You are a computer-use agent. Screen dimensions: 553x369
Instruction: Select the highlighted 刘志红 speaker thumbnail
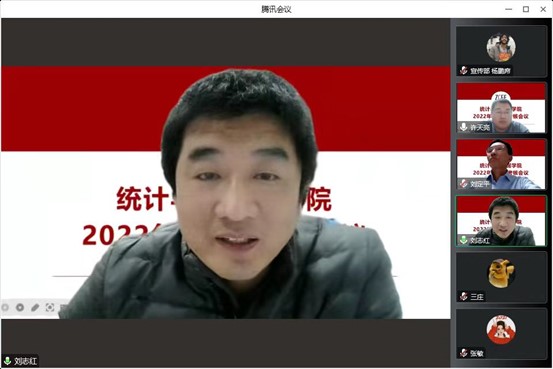pos(501,221)
